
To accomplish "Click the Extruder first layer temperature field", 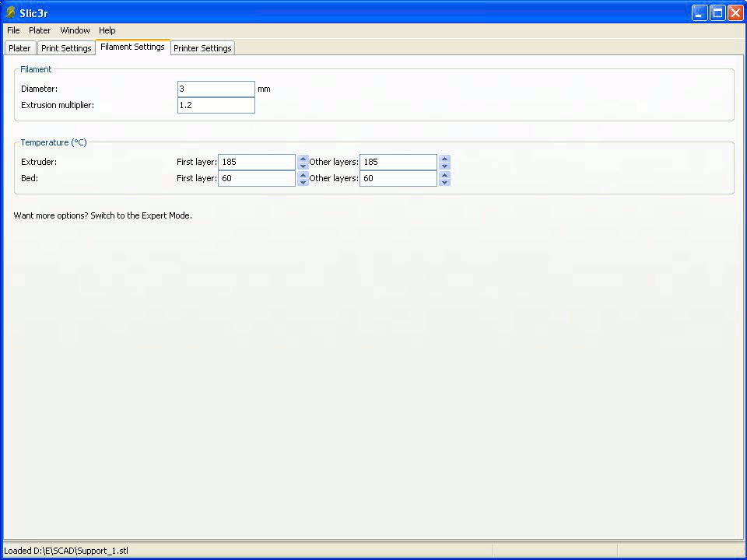I will pyautogui.click(x=257, y=162).
